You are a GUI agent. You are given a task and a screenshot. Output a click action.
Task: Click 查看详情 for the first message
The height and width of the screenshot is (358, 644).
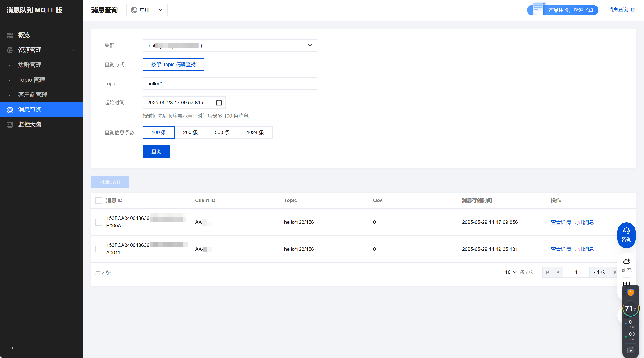pos(561,222)
